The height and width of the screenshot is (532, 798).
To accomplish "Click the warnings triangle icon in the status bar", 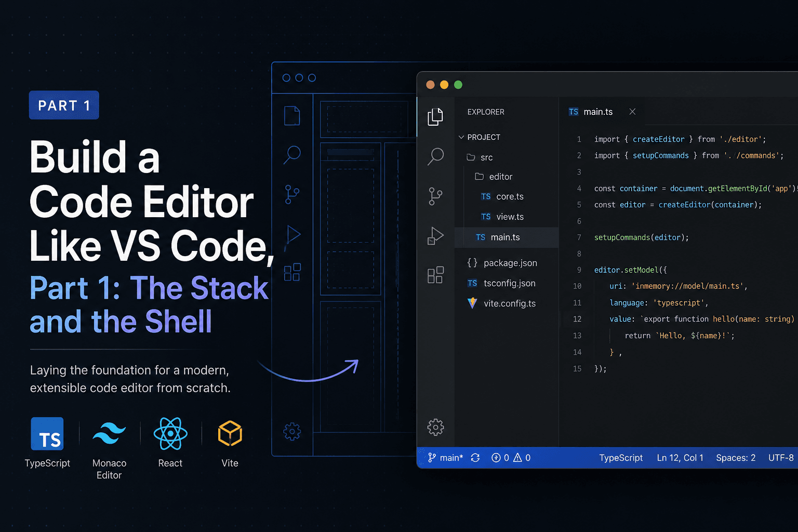I will (517, 458).
